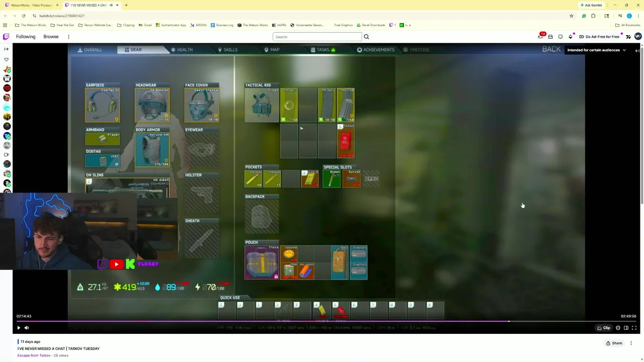644x362 pixels.
Task: Open the Escape from Tarkov category link
Action: (34, 355)
